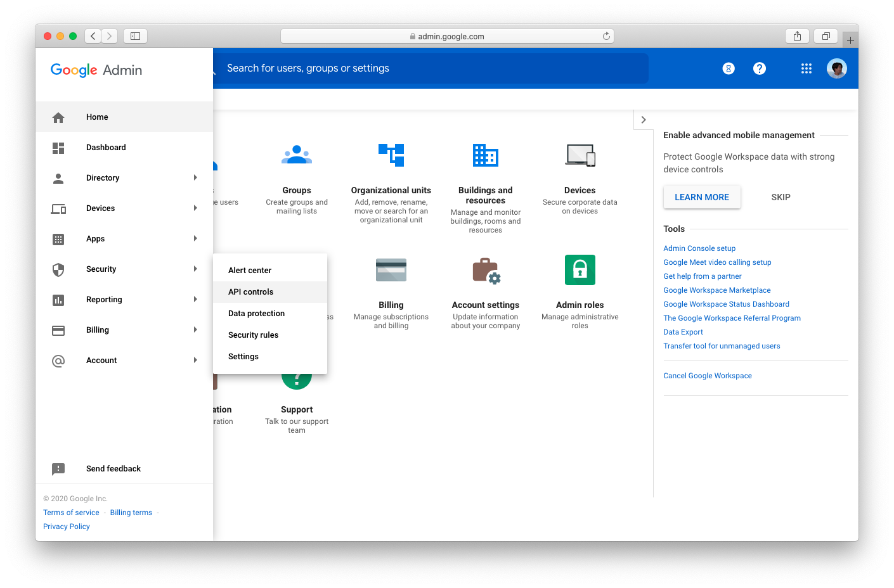Click the Account at-sign icon
Image resolution: width=894 pixels, height=588 pixels.
(58, 361)
